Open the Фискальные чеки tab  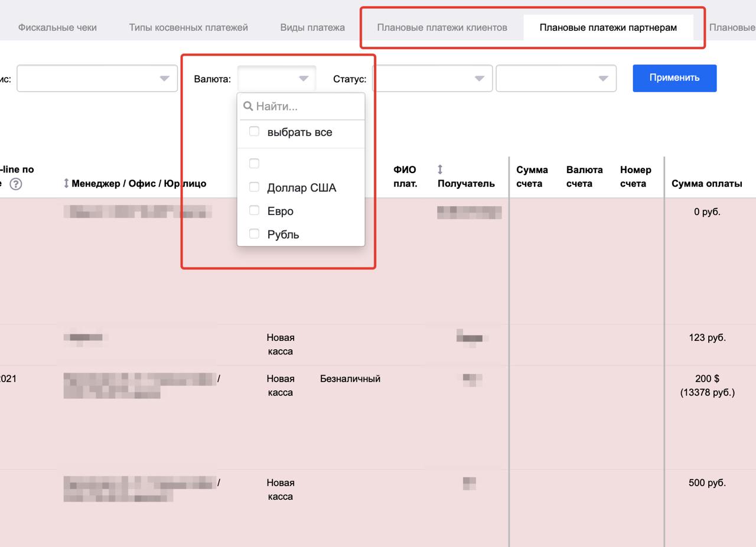(57, 27)
